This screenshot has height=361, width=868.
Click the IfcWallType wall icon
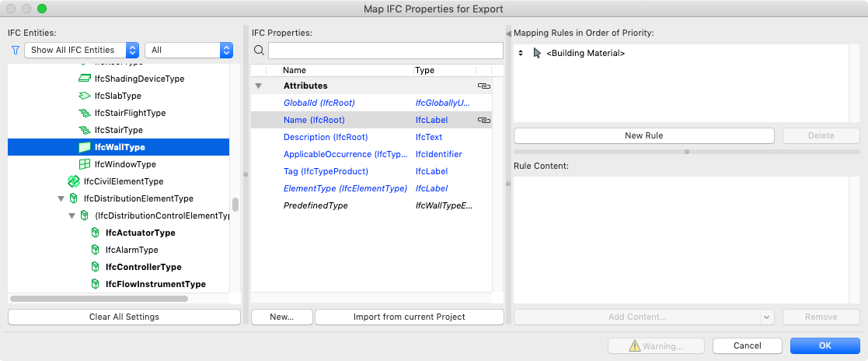(x=84, y=148)
